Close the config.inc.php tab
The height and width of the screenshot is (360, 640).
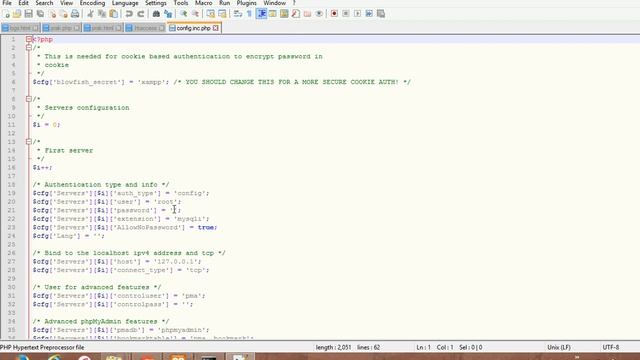pos(216,28)
